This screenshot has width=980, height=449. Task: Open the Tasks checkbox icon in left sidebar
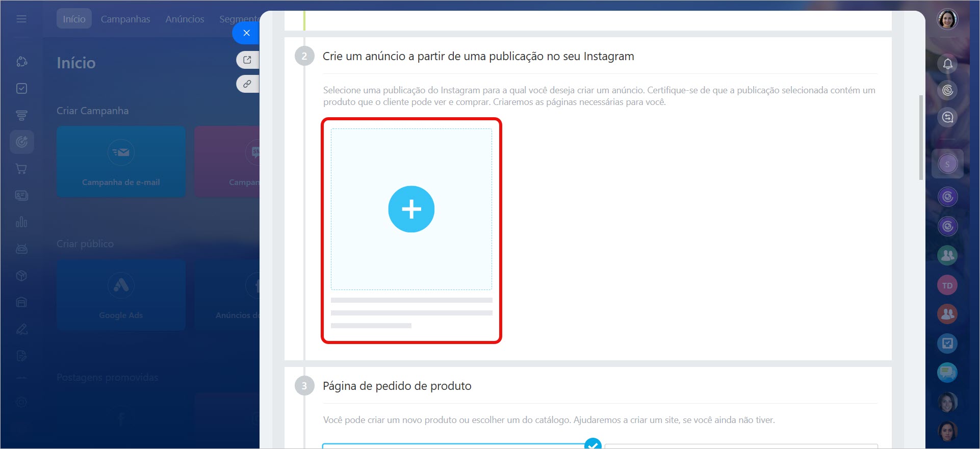click(21, 89)
